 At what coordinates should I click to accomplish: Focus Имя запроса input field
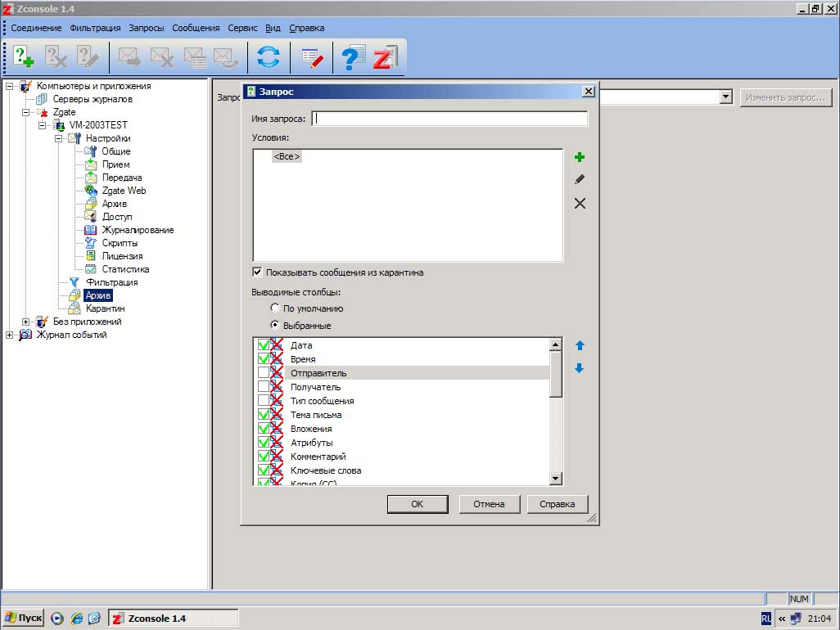coord(449,119)
